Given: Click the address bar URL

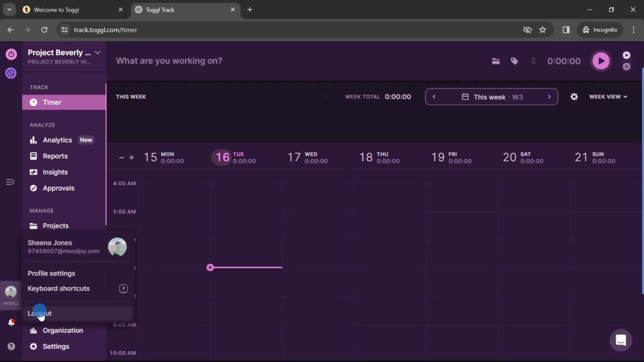Looking at the screenshot, I should [105, 30].
